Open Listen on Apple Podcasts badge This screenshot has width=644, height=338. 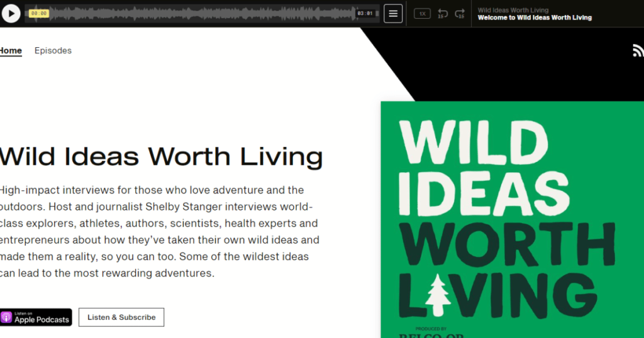[36, 317]
